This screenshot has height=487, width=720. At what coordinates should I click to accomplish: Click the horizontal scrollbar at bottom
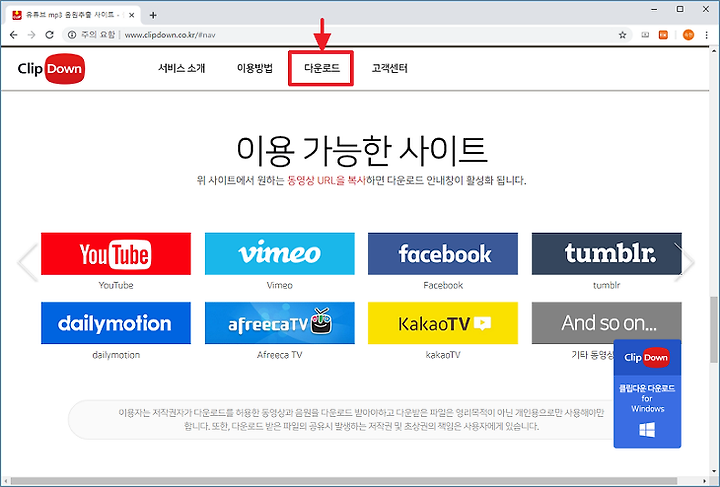pyautogui.click(x=344, y=481)
